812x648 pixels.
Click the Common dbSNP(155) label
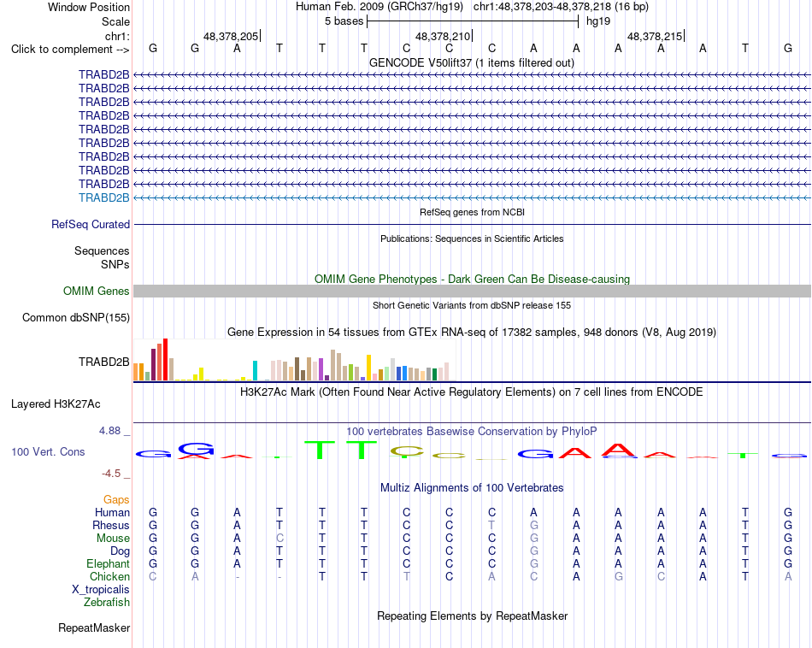[x=76, y=317]
